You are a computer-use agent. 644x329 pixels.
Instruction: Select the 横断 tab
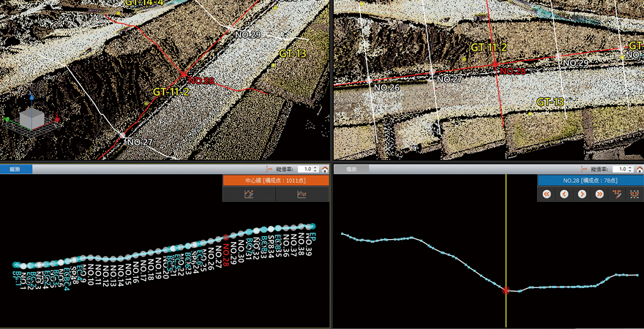[x=351, y=169]
